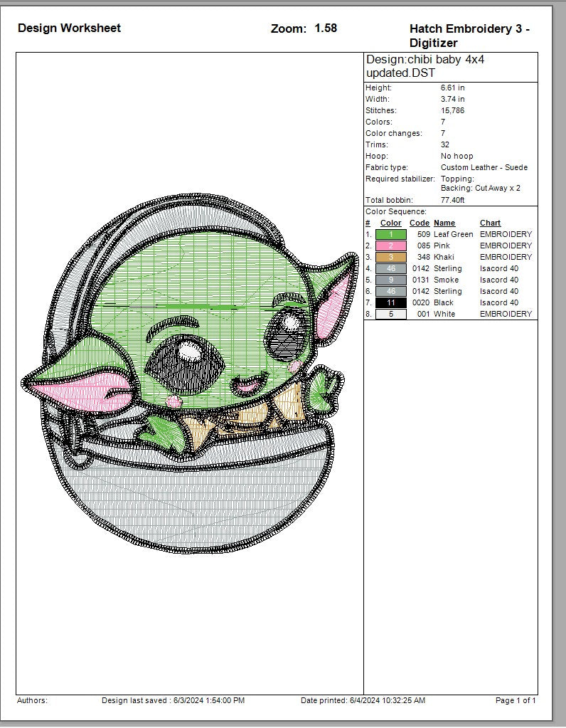Select the Pink color swatch numbered 2
Viewport: 566px width, 728px height.
(x=390, y=246)
